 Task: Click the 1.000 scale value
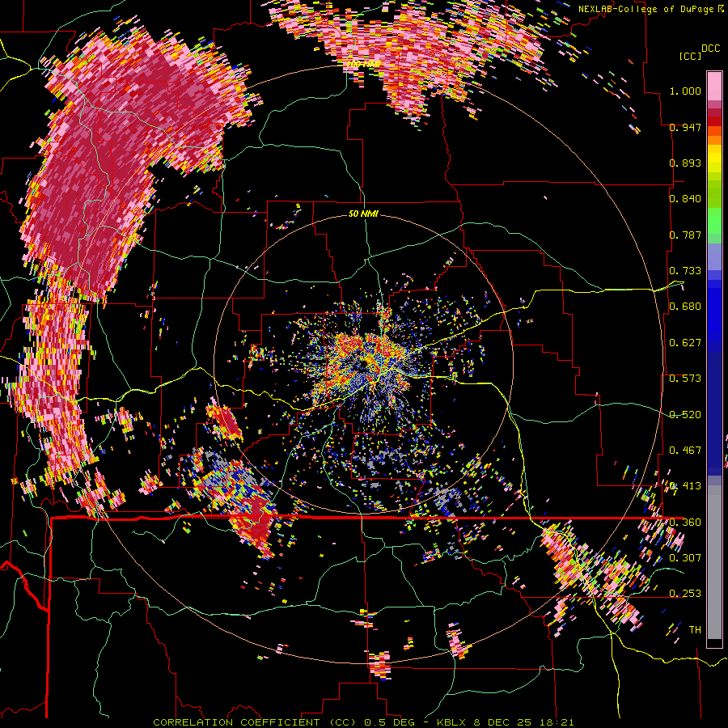tap(685, 91)
